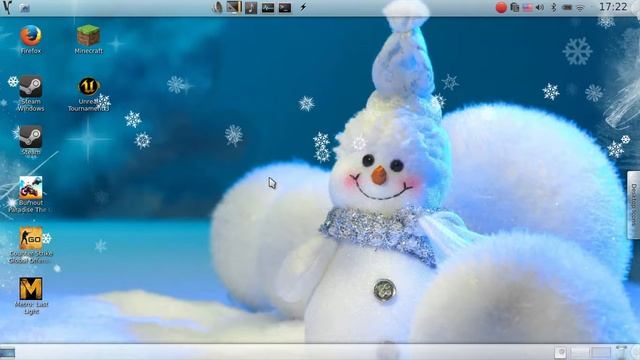Open the application launcher menu icon
Viewport: 640px width, 360px height.
click(7, 7)
